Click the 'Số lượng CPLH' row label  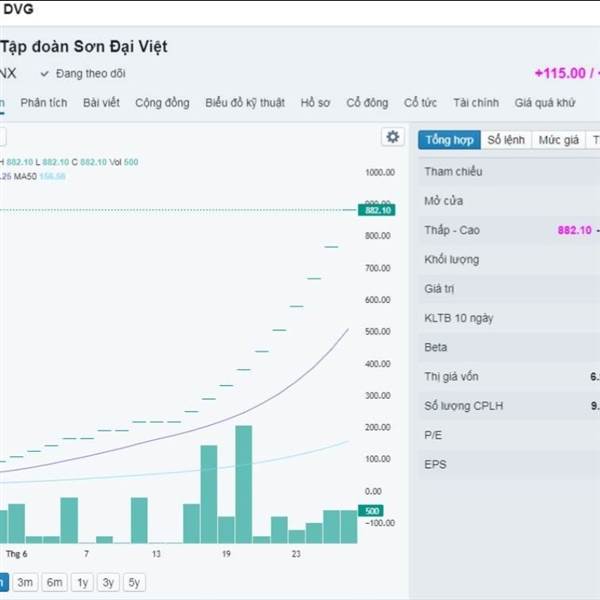click(x=463, y=406)
